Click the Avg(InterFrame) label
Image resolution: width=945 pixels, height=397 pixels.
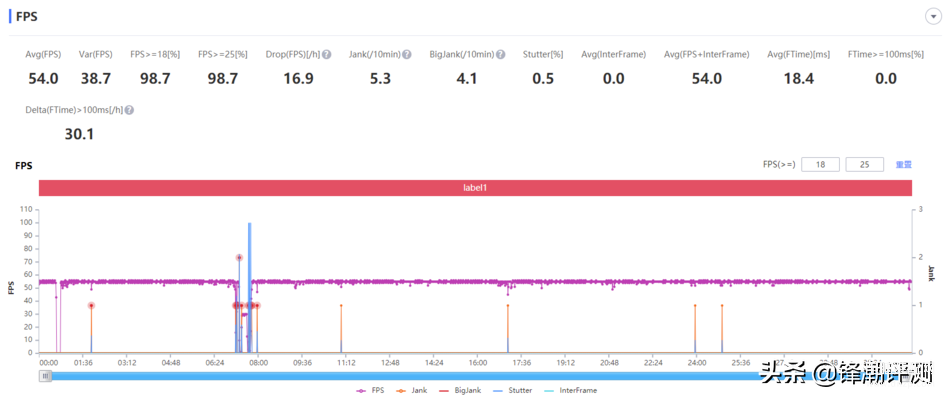(614, 54)
